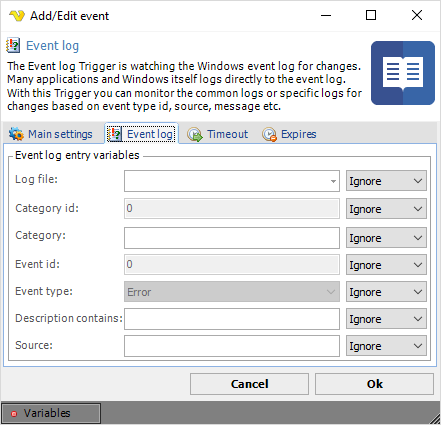Screen dimensions: 441x425
Task: Click the Event log header notebook icon
Action: tap(13, 46)
